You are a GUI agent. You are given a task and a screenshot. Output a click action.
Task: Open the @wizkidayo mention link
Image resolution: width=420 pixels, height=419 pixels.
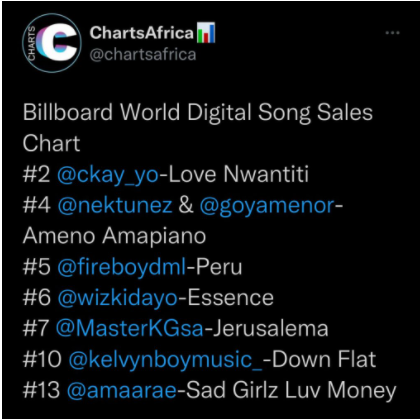point(117,298)
